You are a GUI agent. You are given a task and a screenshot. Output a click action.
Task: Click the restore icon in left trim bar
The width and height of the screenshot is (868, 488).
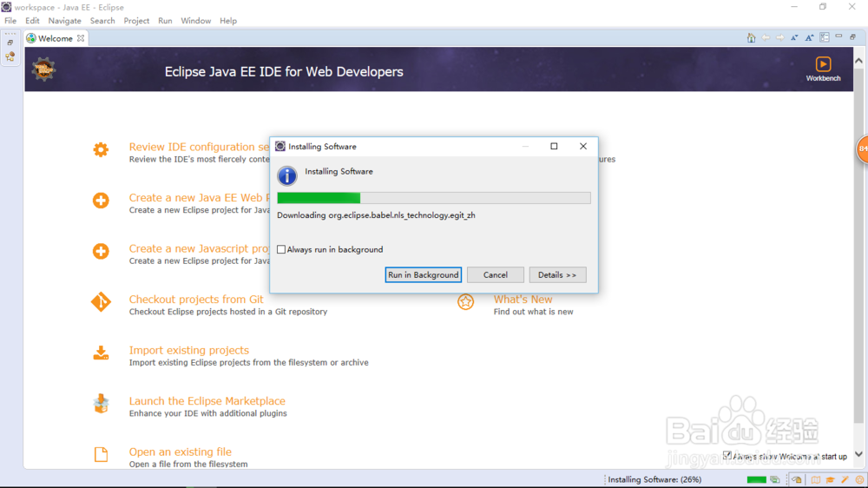(x=10, y=43)
